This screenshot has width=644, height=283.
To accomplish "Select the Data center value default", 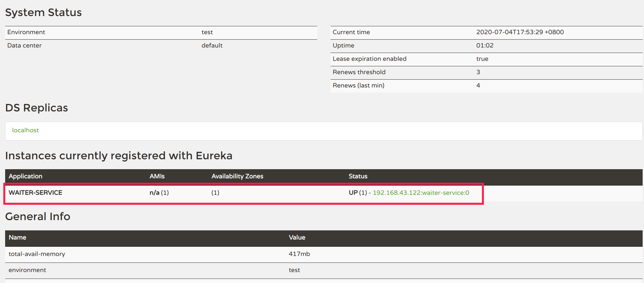I will tap(212, 45).
